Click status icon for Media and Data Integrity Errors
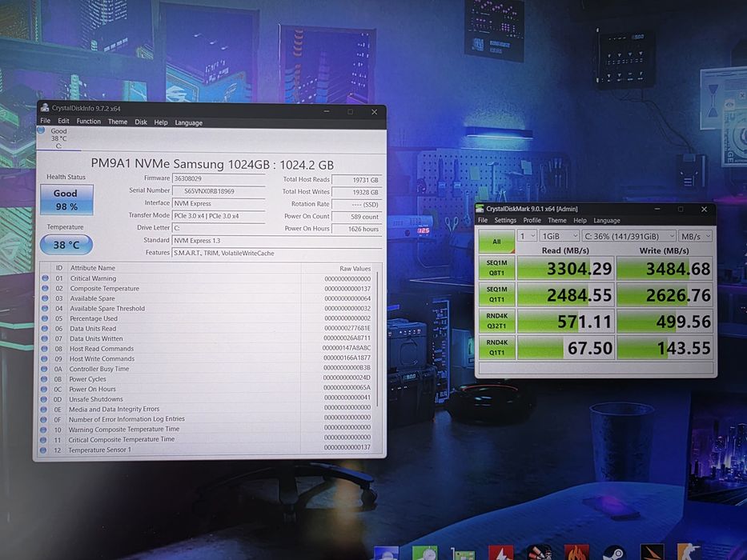This screenshot has height=560, width=747. coord(44,409)
